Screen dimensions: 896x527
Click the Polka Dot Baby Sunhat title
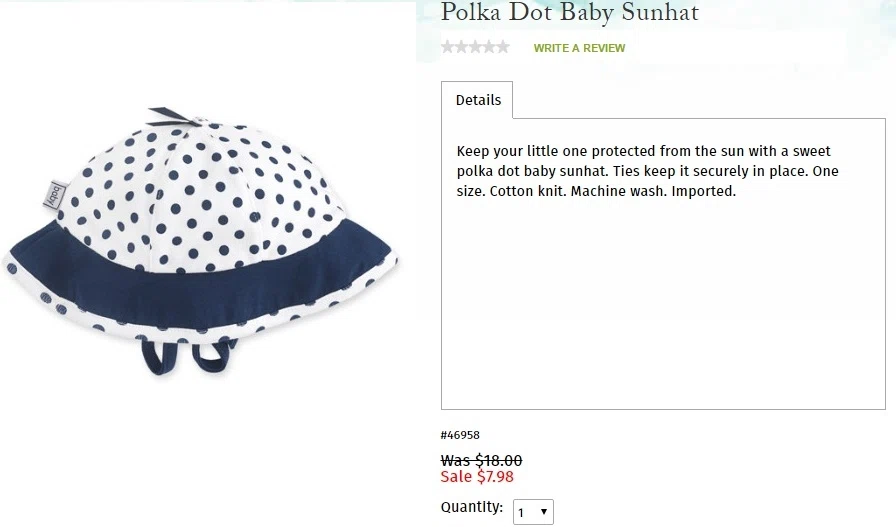(x=570, y=12)
